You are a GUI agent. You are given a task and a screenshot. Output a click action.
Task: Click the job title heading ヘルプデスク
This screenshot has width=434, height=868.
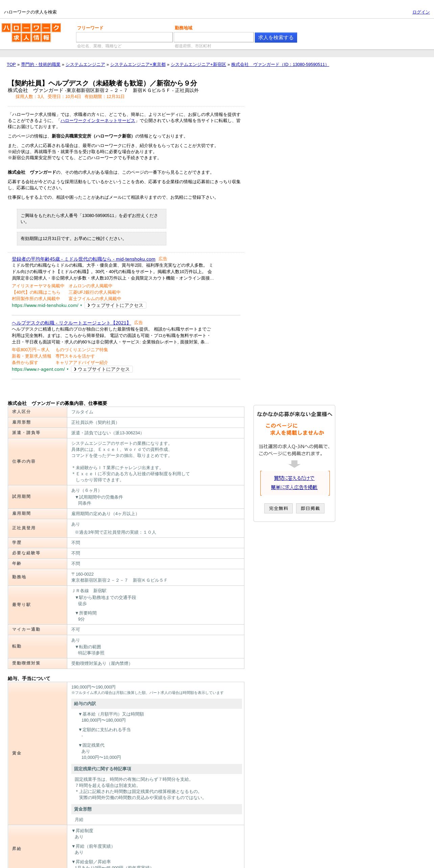click(x=102, y=83)
